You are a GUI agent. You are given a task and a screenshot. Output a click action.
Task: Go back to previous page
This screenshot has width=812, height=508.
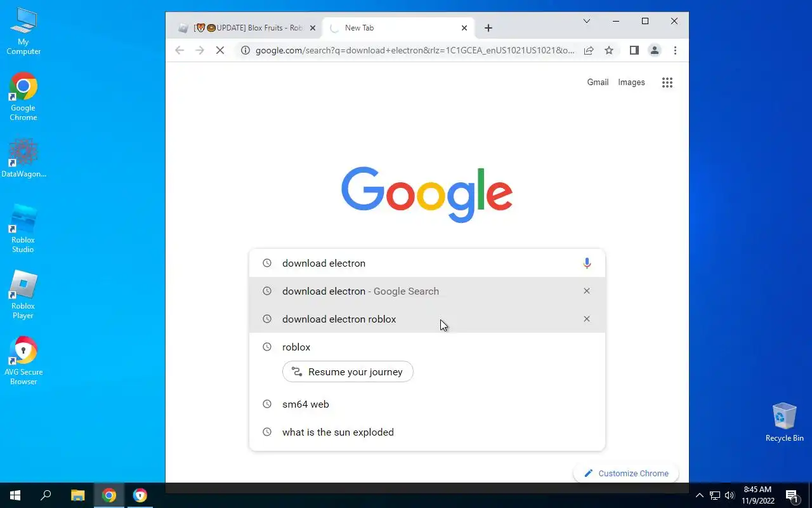(x=180, y=50)
